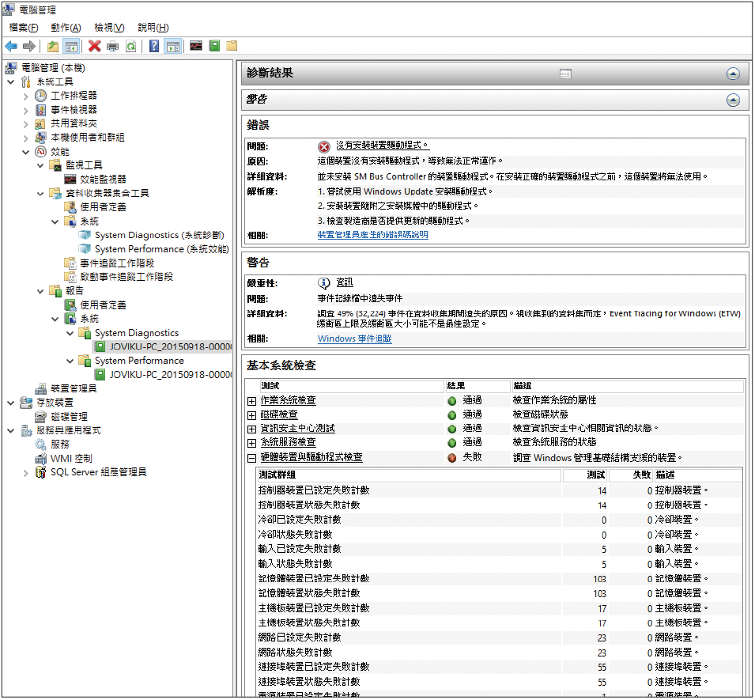The image size is (755, 700).
Task: Expand the 系統服務檢查 row
Action: pyautogui.click(x=251, y=443)
